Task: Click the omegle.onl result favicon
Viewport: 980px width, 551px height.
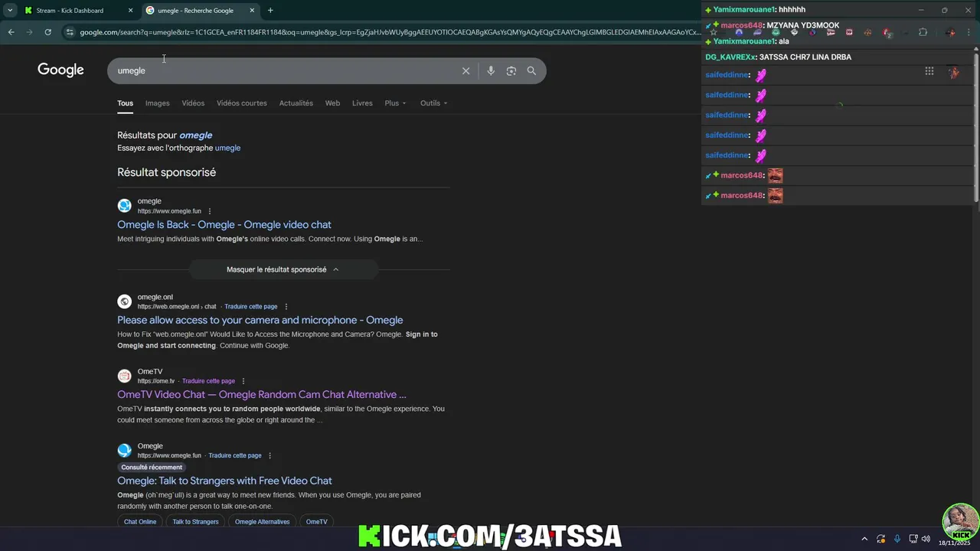Action: click(124, 302)
